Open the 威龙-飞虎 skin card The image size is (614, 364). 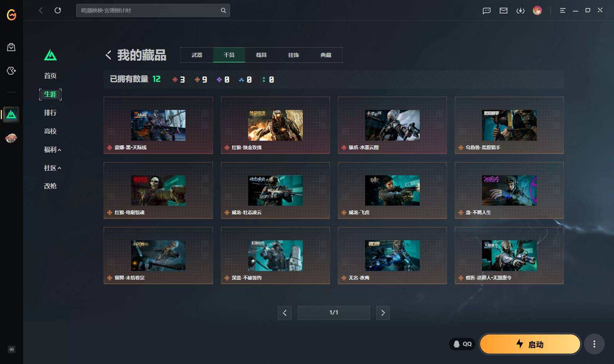click(392, 190)
